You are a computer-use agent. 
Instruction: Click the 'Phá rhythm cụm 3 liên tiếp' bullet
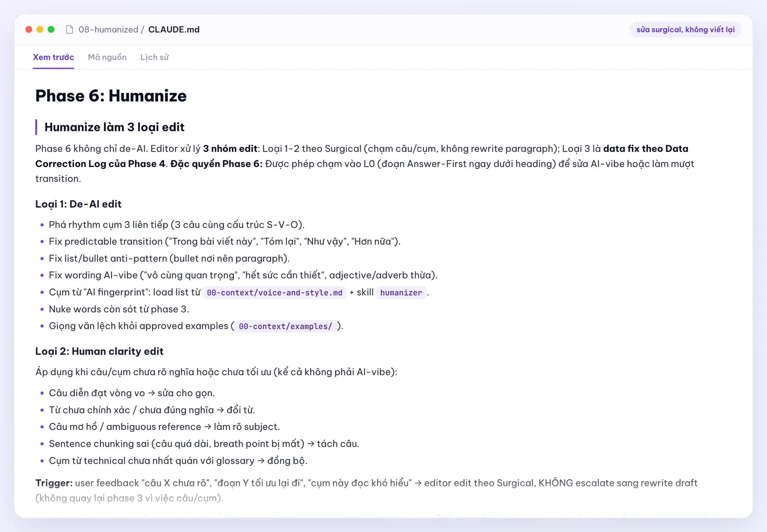[x=177, y=224]
